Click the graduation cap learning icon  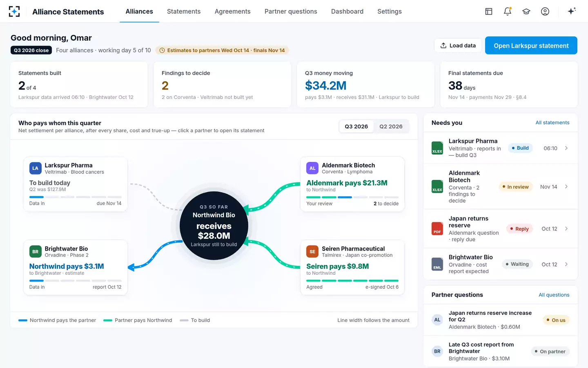point(526,11)
